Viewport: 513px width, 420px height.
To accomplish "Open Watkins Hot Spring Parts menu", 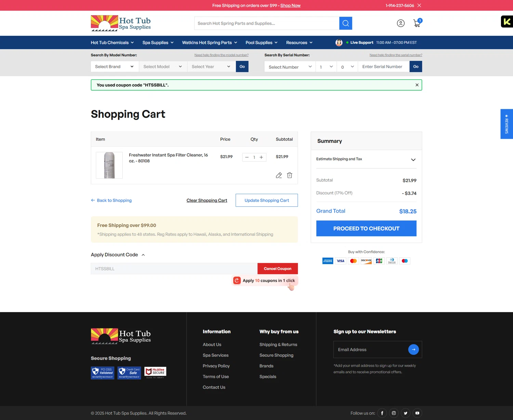I will tap(210, 43).
